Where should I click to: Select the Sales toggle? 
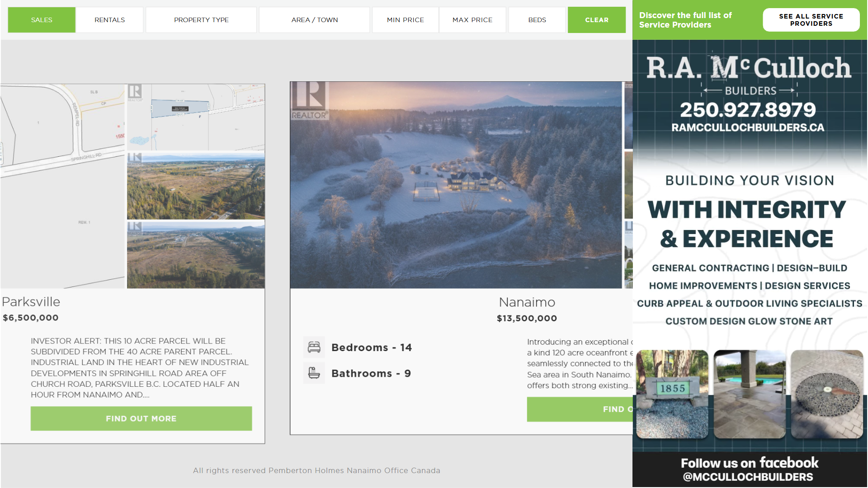click(x=42, y=20)
